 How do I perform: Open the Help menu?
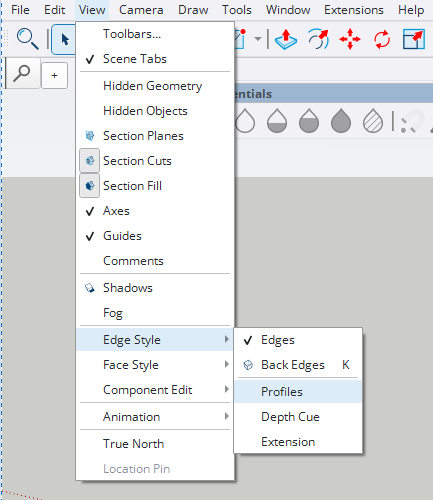(411, 10)
